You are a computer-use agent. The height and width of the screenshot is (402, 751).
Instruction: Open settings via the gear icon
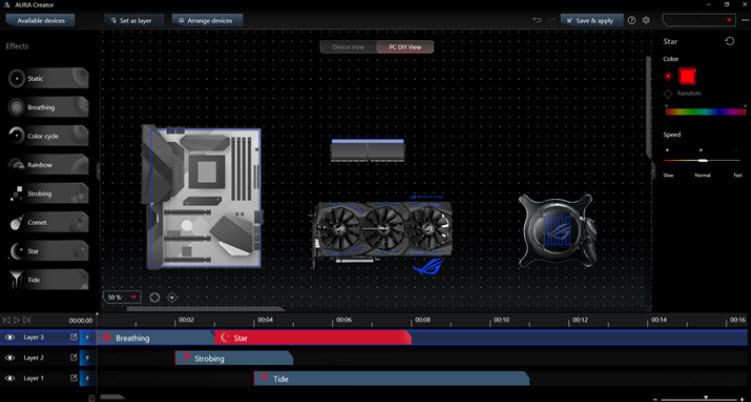point(646,20)
